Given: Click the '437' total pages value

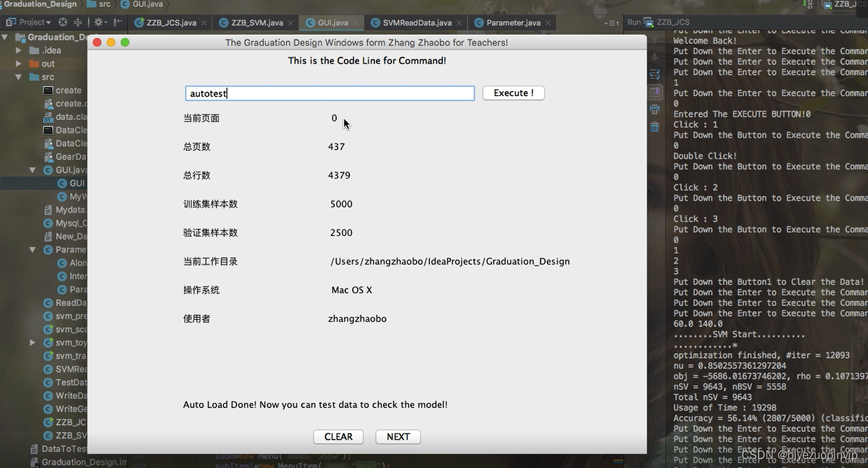Looking at the screenshot, I should 336,147.
